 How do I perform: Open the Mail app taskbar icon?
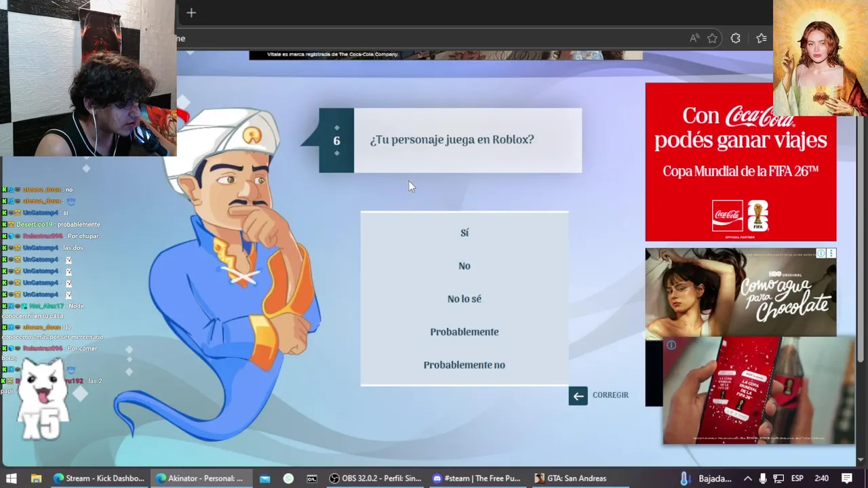pos(265,478)
